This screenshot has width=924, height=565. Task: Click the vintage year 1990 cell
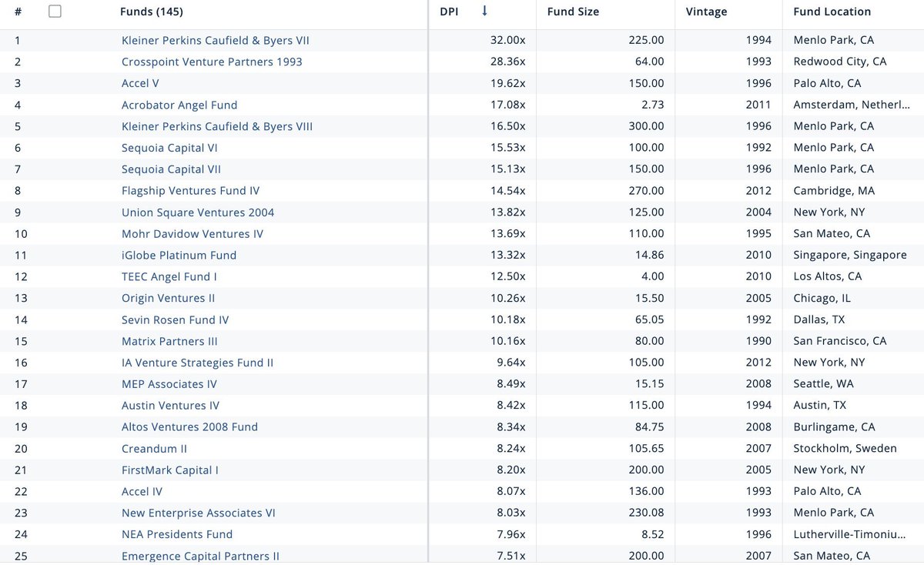coord(758,341)
